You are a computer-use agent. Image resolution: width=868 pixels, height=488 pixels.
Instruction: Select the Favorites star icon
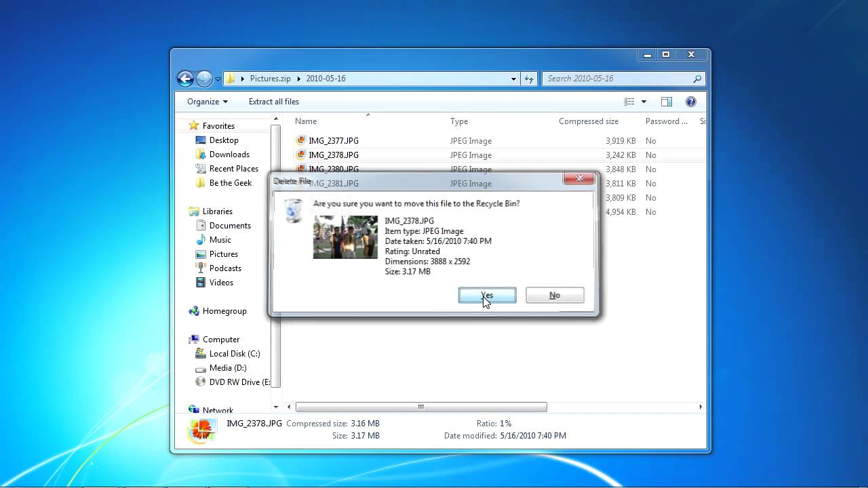point(194,125)
